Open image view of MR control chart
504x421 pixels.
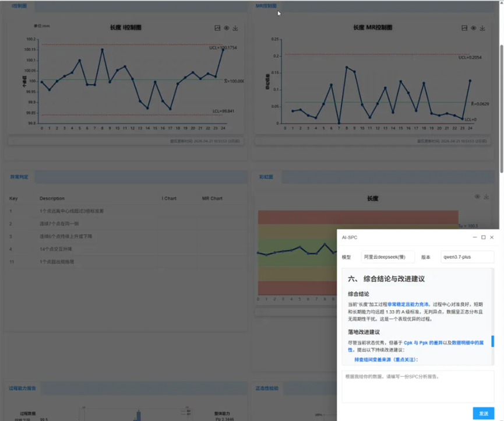pos(464,29)
